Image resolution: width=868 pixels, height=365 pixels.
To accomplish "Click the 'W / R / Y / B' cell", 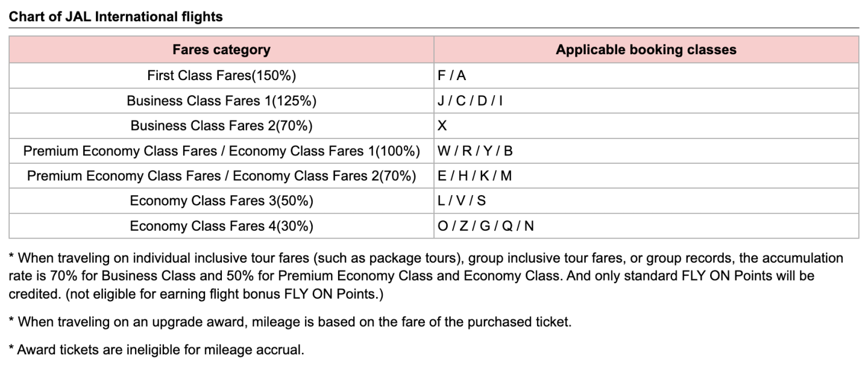I will point(475,151).
